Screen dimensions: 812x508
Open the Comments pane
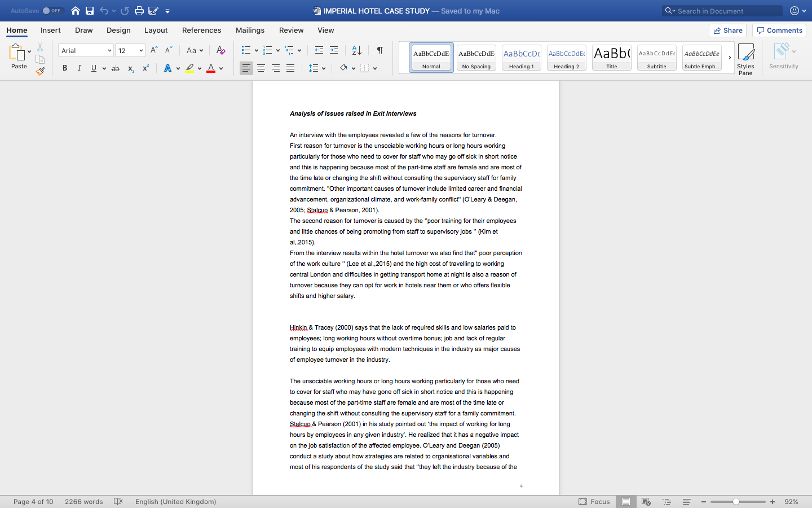tap(779, 30)
